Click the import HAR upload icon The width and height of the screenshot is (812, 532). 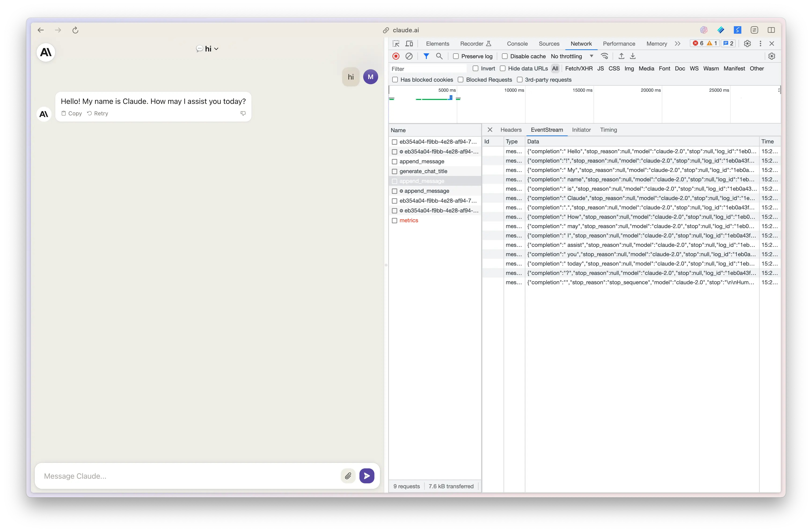point(621,56)
